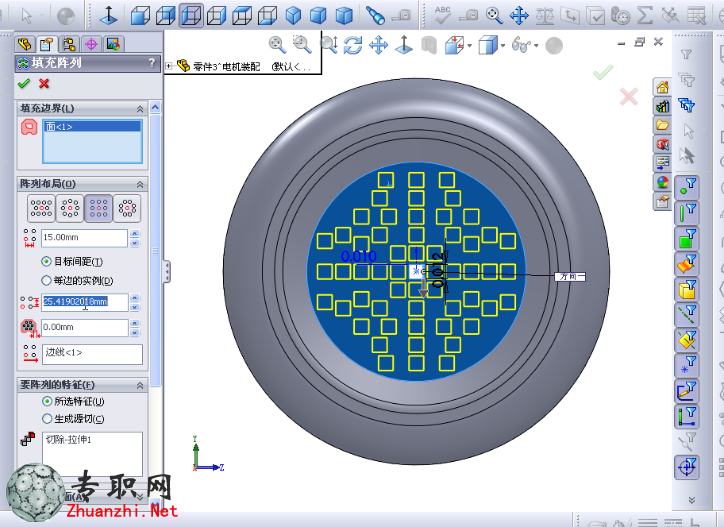Edit the 25.41902018mm instance spacing field
Screen dimensions: 724x527
[x=84, y=302]
